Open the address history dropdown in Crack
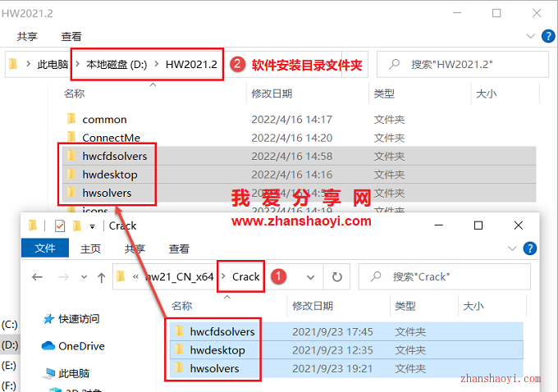 point(311,277)
